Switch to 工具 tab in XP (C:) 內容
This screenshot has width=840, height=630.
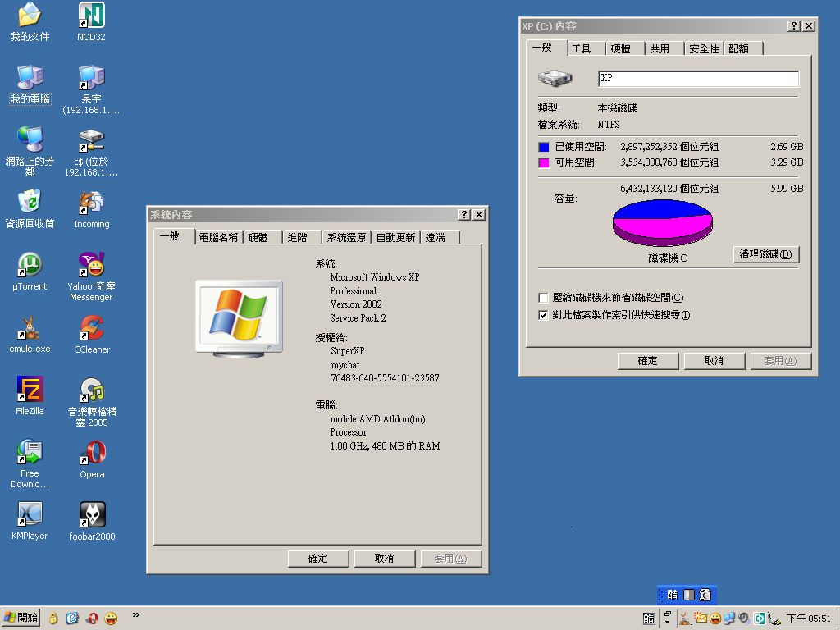pos(582,48)
